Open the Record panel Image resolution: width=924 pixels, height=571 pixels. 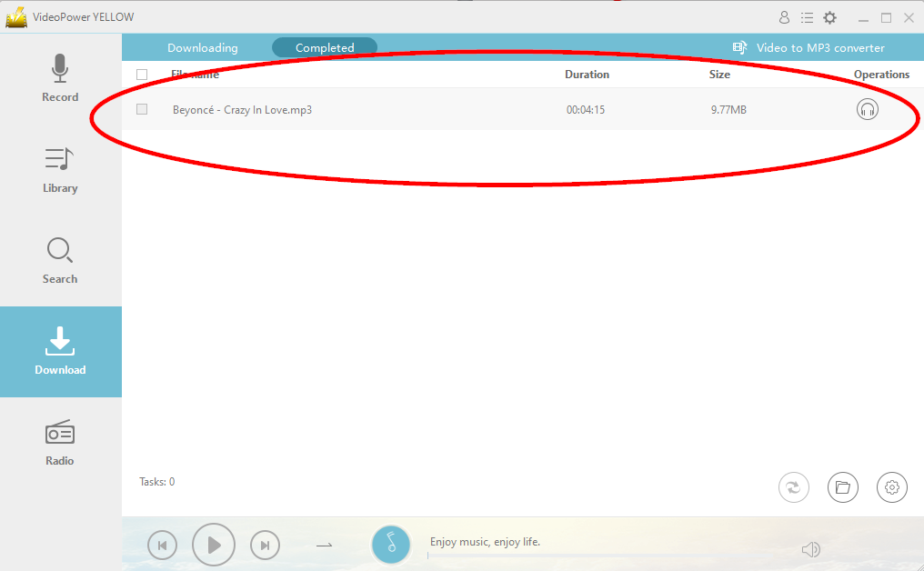click(60, 79)
